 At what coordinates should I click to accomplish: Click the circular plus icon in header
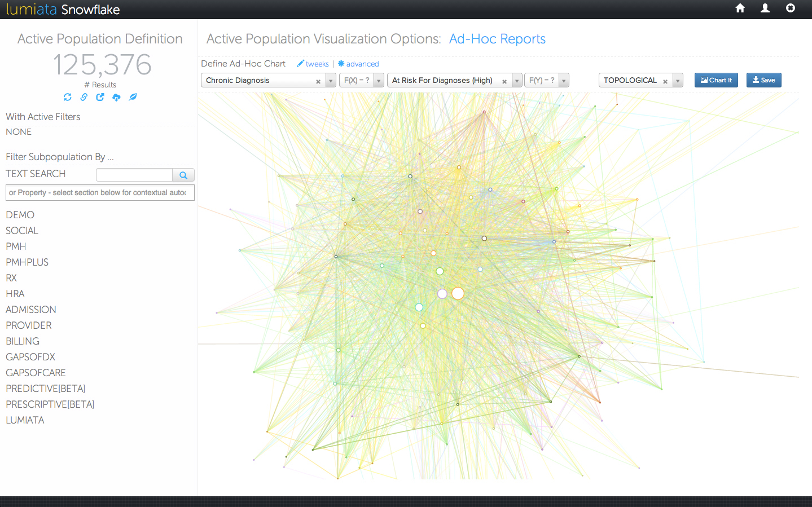791,8
